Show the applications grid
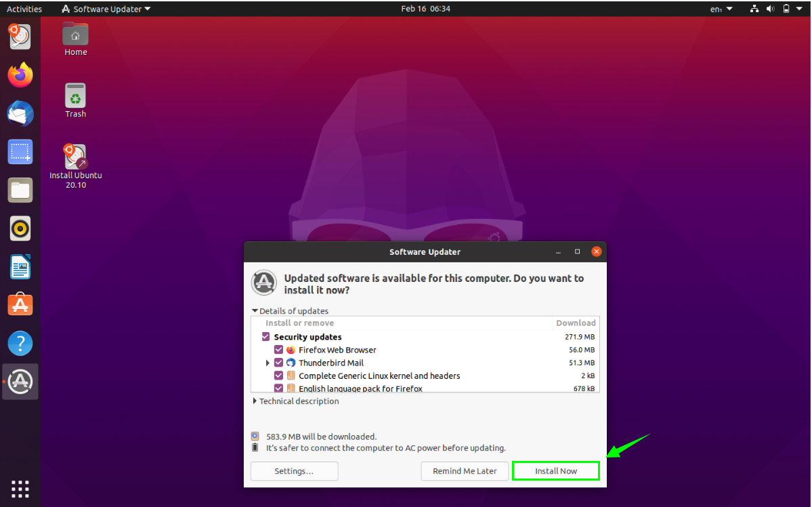Viewport: 812px width, 507px height. click(20, 489)
